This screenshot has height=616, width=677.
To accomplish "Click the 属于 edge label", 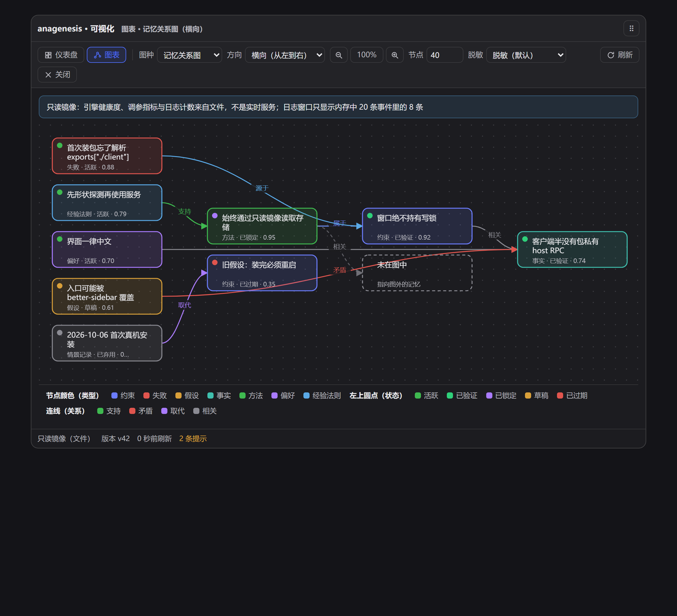I will pos(340,223).
